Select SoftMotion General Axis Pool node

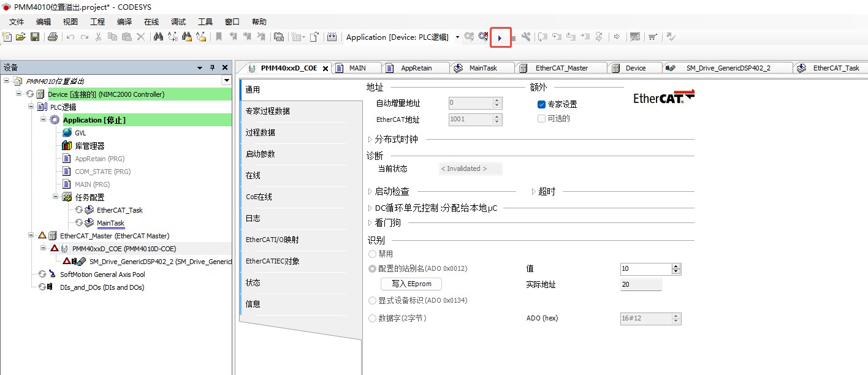tap(102, 275)
